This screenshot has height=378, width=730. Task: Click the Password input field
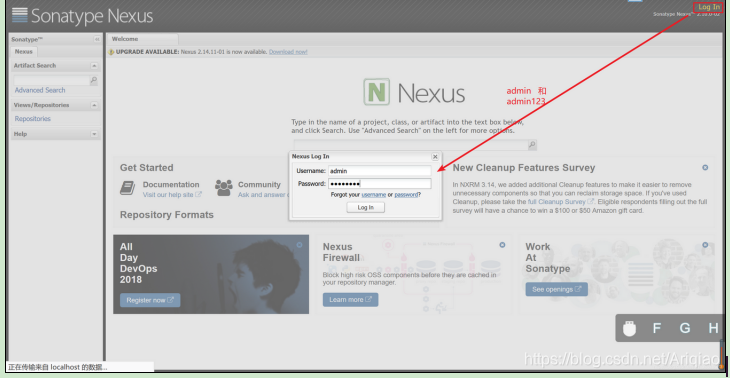379,183
